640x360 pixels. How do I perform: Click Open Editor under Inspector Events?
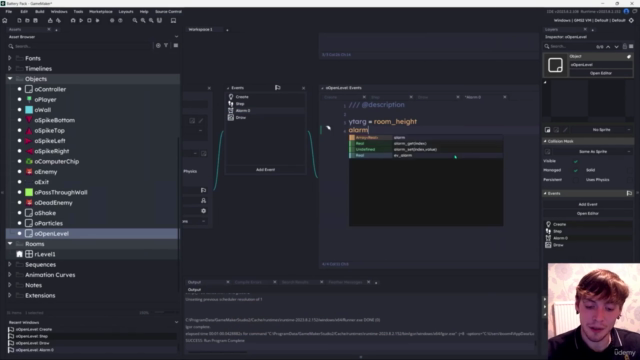pyautogui.click(x=588, y=213)
